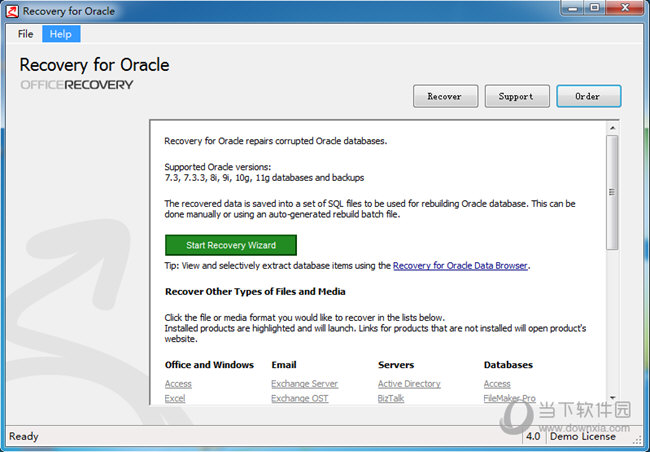
Task: Click the Recovery for Oracle title bar icon
Action: pyautogui.click(x=12, y=11)
